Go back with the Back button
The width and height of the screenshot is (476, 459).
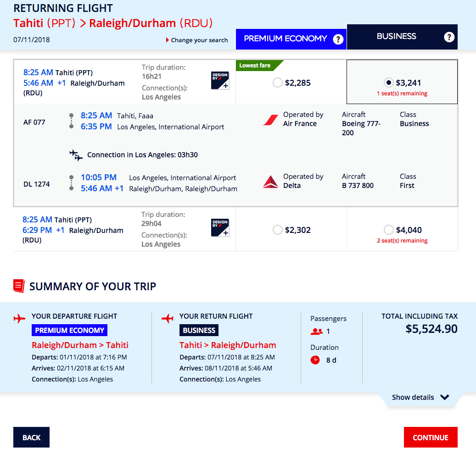(31, 437)
